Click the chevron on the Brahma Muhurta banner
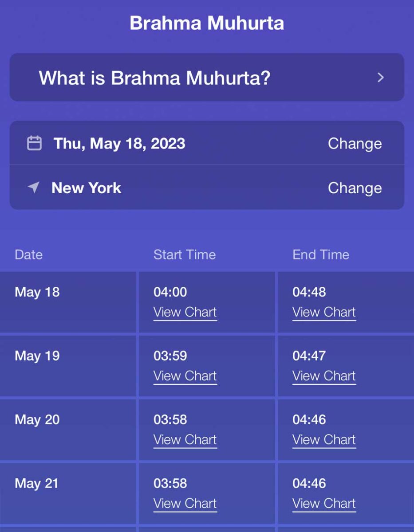This screenshot has height=532, width=414. click(x=380, y=78)
